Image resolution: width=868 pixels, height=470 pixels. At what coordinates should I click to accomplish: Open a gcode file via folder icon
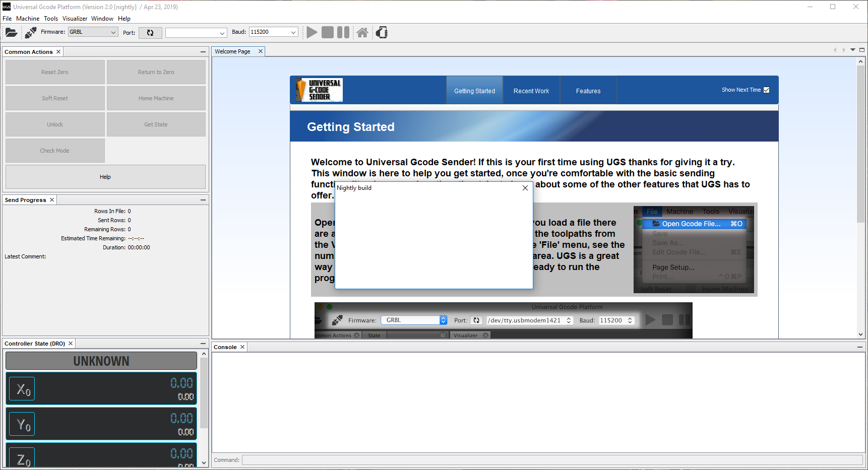[11, 33]
